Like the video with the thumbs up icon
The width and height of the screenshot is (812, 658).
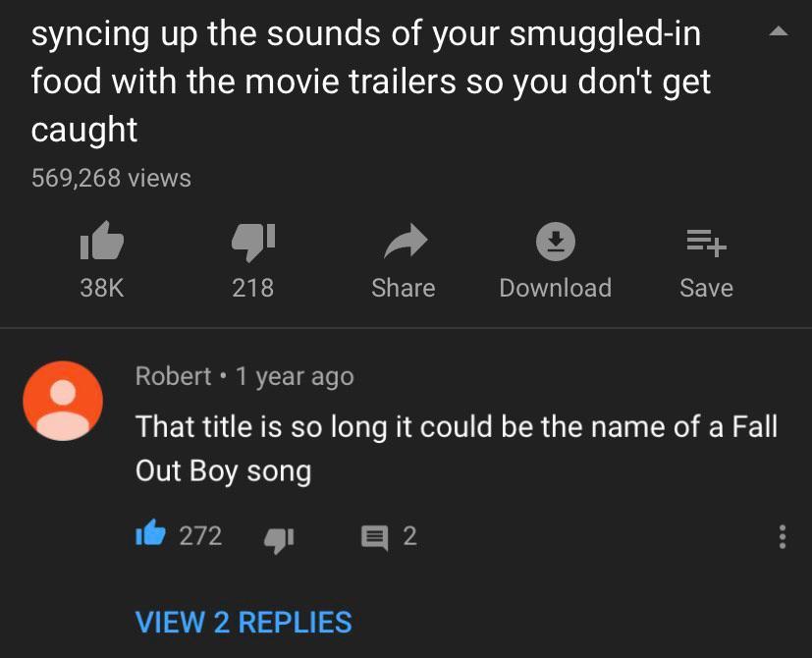[x=101, y=242]
